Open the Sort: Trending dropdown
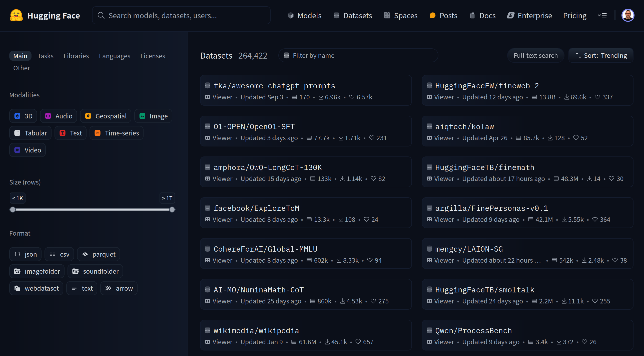Image resolution: width=644 pixels, height=356 pixels. tap(601, 55)
